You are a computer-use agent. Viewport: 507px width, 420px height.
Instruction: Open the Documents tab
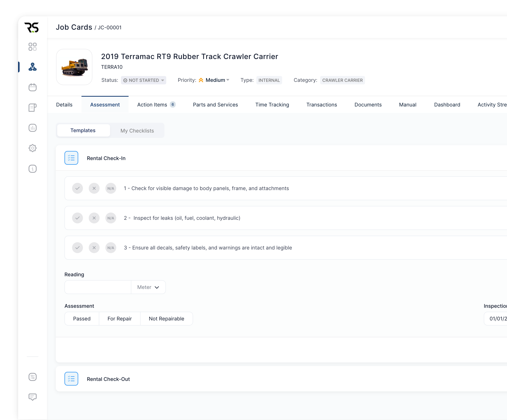pos(368,105)
